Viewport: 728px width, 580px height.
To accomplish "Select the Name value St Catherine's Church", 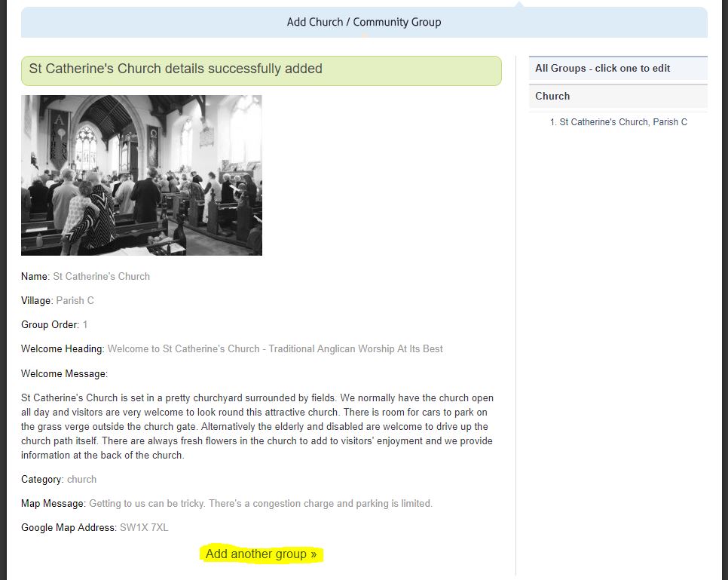I will (101, 276).
